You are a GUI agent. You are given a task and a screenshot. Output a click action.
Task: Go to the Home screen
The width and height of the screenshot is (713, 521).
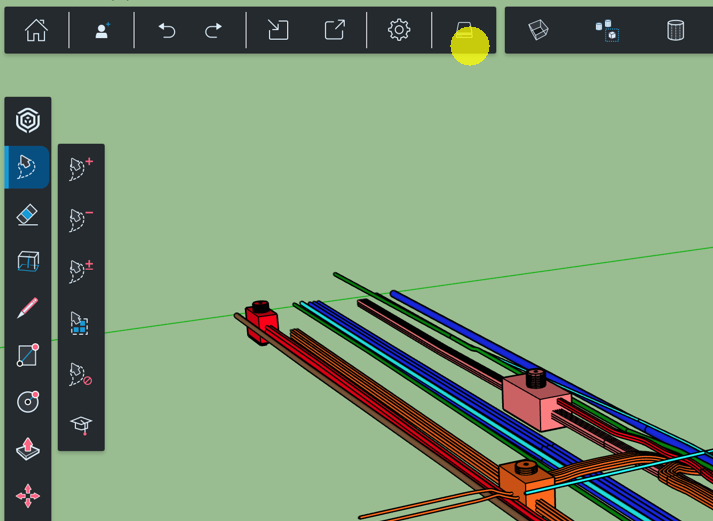click(36, 31)
